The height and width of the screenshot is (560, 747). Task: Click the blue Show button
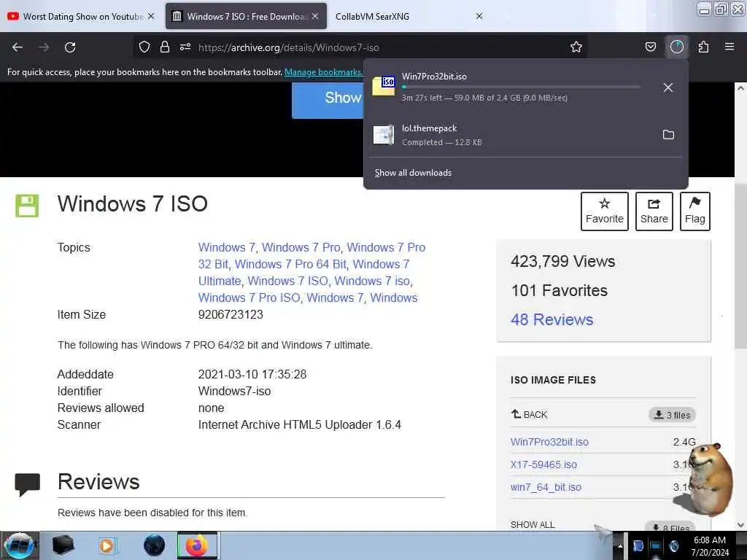(328, 99)
